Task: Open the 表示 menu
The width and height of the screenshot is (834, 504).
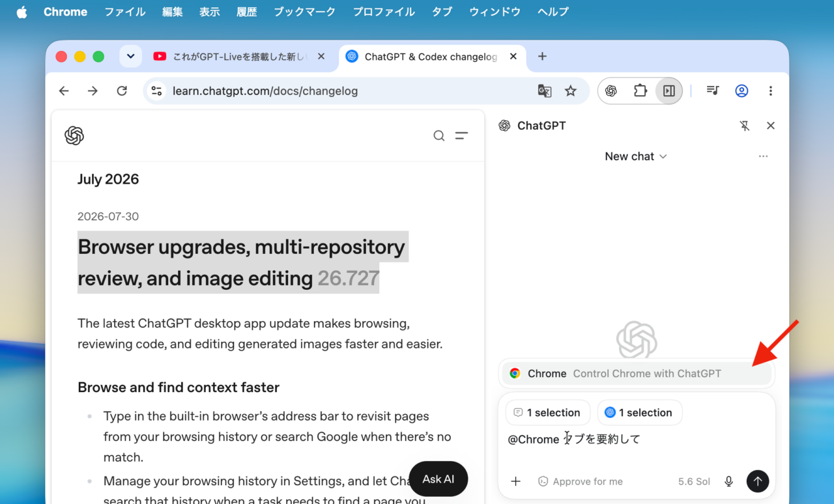Action: [x=209, y=12]
